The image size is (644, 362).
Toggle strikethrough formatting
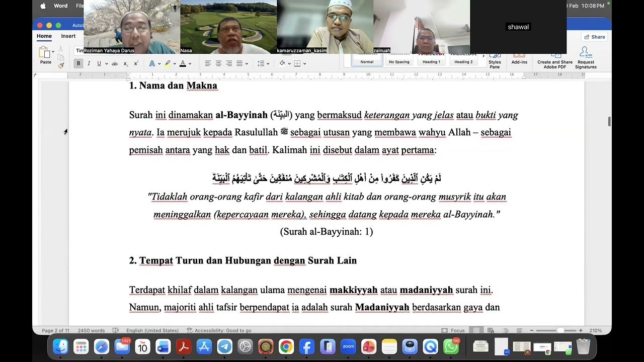[x=115, y=63]
